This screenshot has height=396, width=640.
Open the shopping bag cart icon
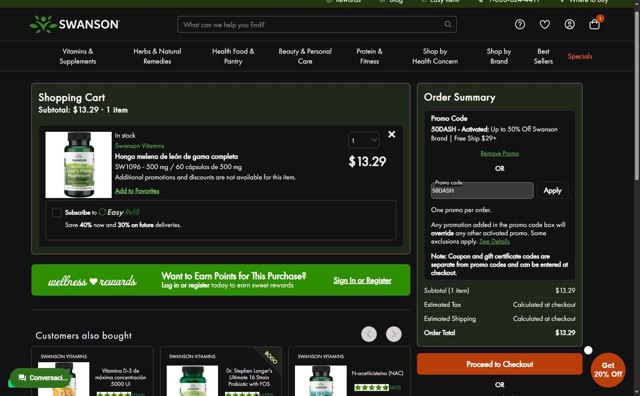pos(595,24)
